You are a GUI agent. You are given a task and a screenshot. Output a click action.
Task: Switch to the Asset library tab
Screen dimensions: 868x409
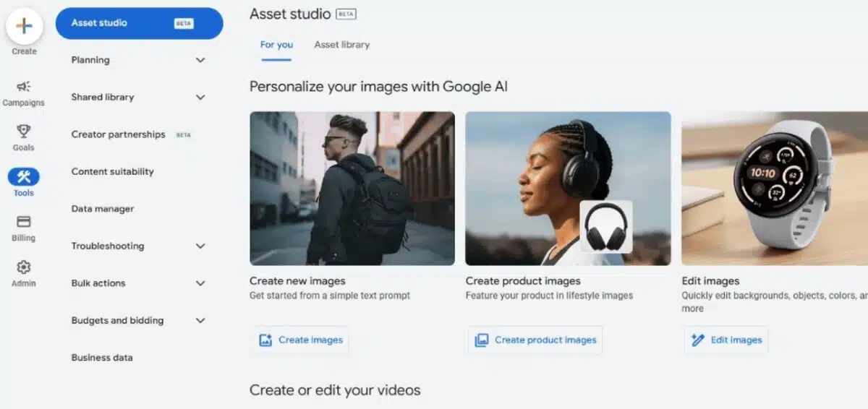[341, 45]
